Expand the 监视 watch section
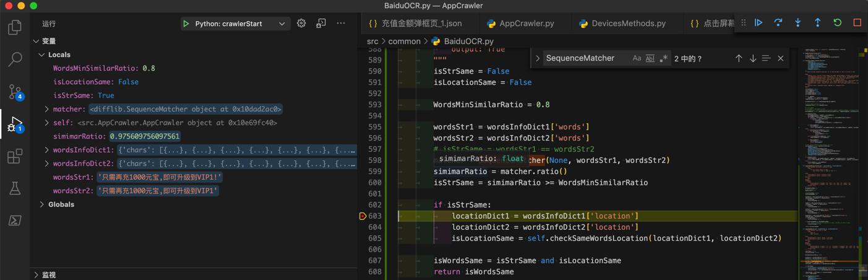Image resolution: width=868 pixels, height=280 pixels. pos(36,274)
